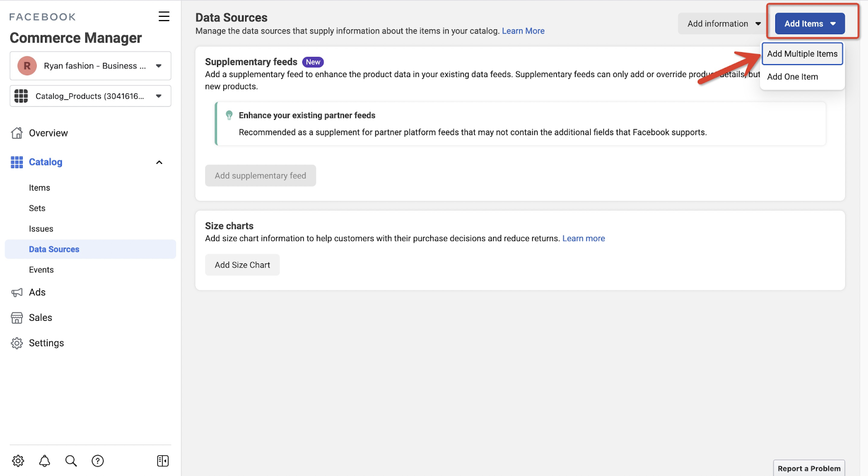Open Events under Catalog
This screenshot has width=868, height=476.
click(41, 270)
